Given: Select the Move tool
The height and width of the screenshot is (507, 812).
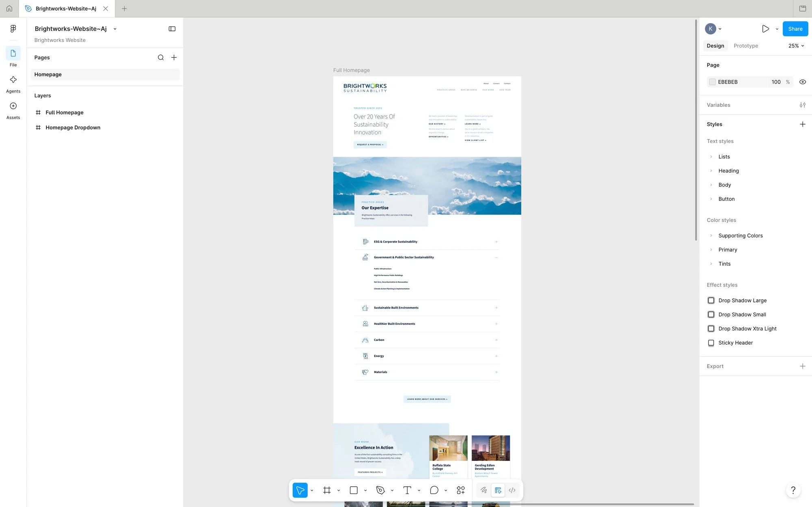Looking at the screenshot, I should pyautogui.click(x=300, y=490).
